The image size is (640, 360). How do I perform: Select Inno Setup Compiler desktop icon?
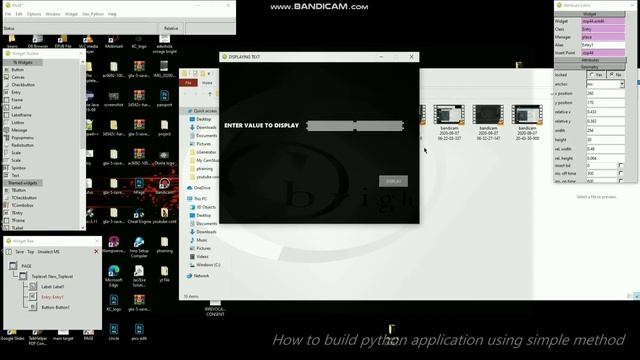click(139, 247)
